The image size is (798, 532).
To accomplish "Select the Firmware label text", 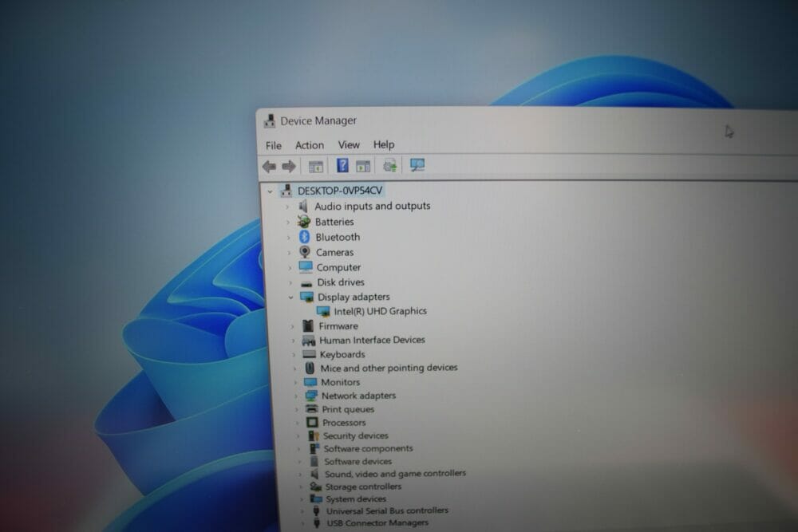I will (338, 326).
